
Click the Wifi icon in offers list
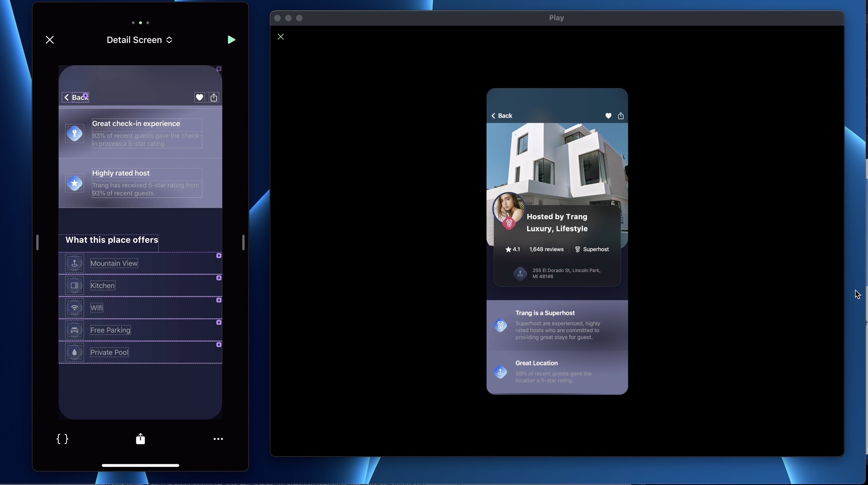point(74,308)
